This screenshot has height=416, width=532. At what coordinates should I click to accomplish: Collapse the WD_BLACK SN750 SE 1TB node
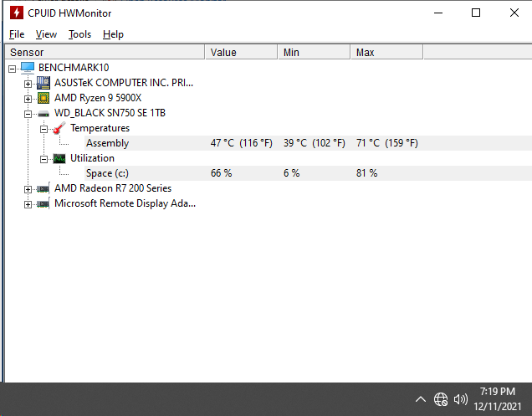[x=28, y=114]
